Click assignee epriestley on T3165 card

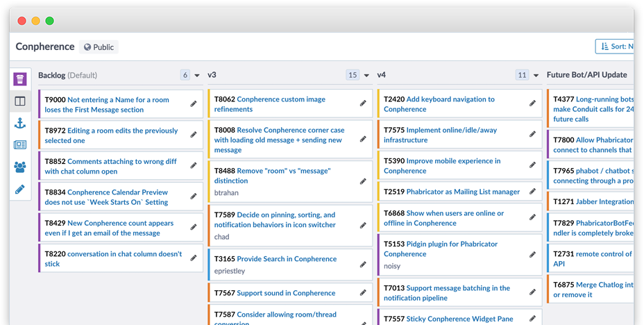(x=230, y=271)
